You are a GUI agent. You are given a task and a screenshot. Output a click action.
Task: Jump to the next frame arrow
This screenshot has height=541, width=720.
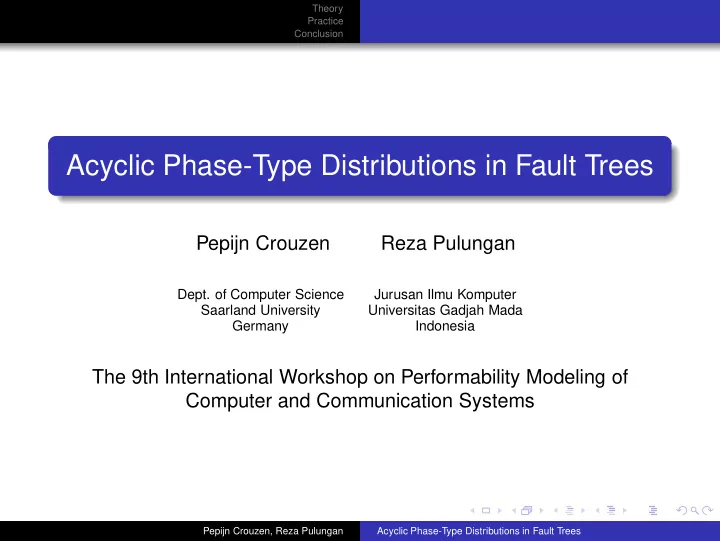(541, 511)
